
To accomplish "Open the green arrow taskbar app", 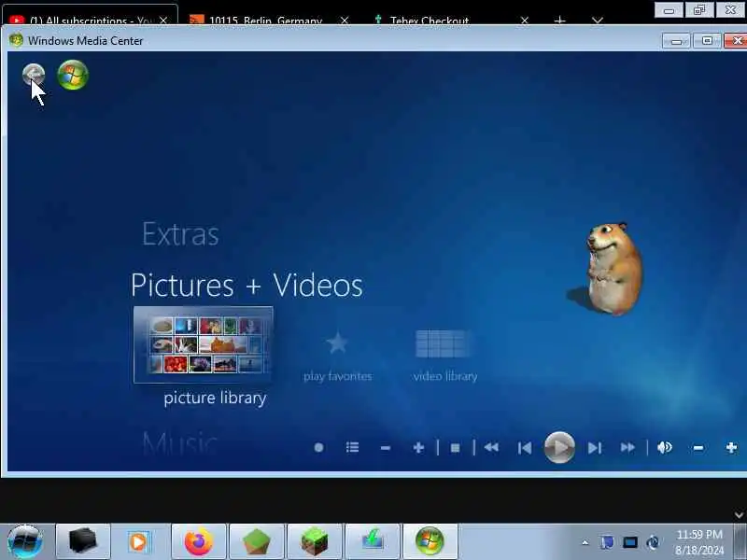I will [x=373, y=541].
